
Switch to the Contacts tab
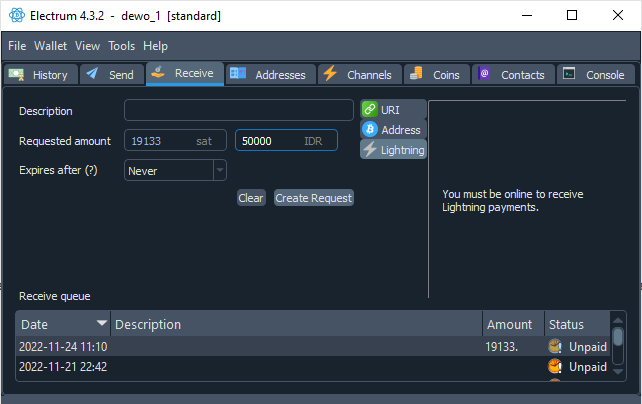coord(513,74)
